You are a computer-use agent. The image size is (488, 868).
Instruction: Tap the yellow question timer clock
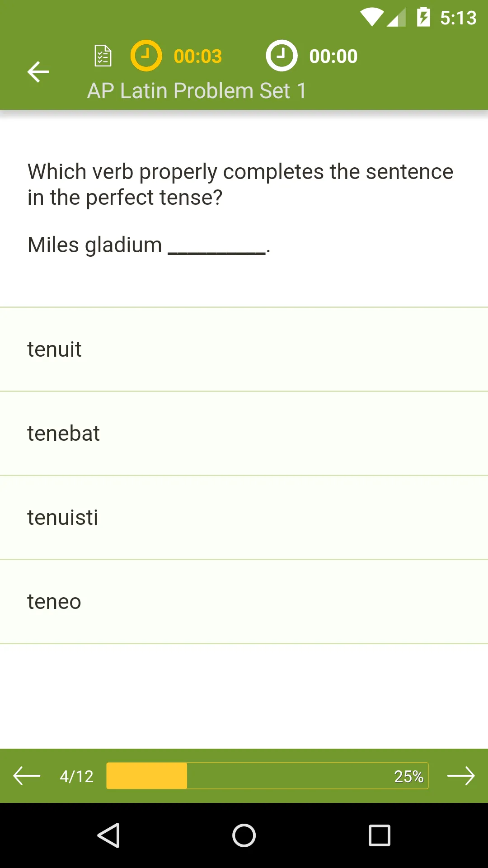tap(146, 56)
